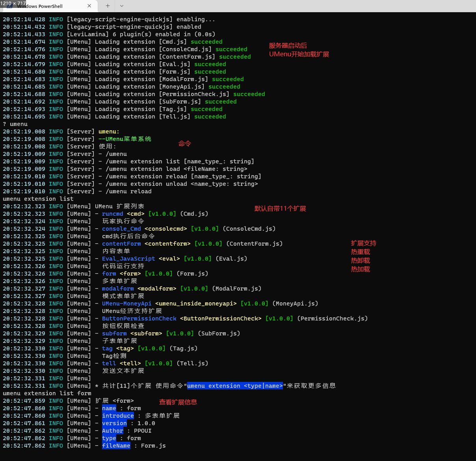Click the 'Tag检测' description
Screen dimensions: 476x461
pyautogui.click(x=114, y=356)
